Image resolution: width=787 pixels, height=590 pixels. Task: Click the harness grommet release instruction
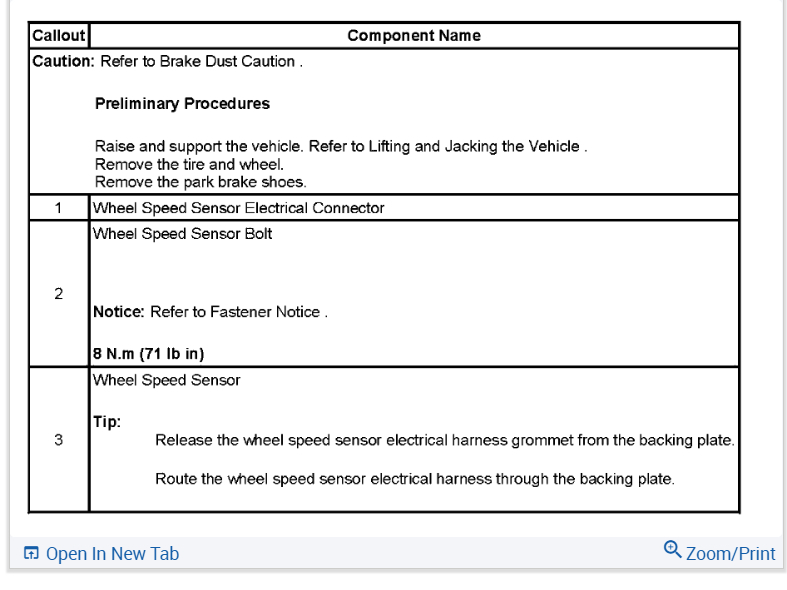pyautogui.click(x=445, y=440)
